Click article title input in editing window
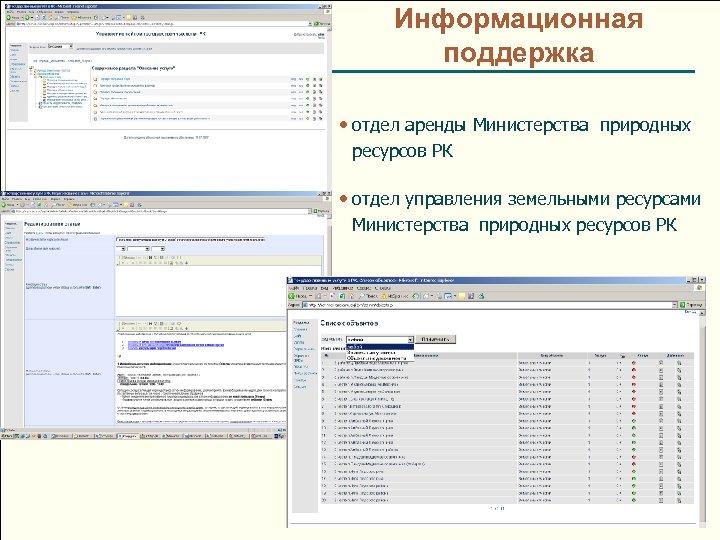This screenshot has height=540, width=720. [x=191, y=239]
